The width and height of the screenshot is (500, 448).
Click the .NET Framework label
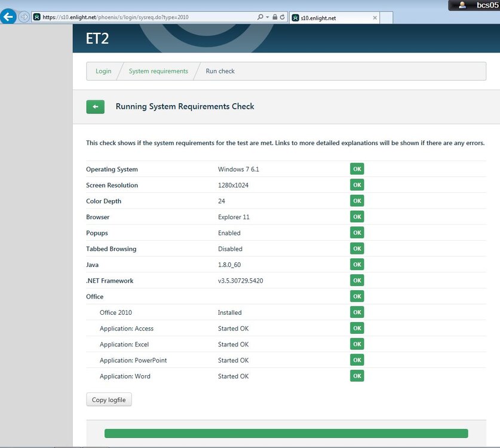(x=110, y=281)
